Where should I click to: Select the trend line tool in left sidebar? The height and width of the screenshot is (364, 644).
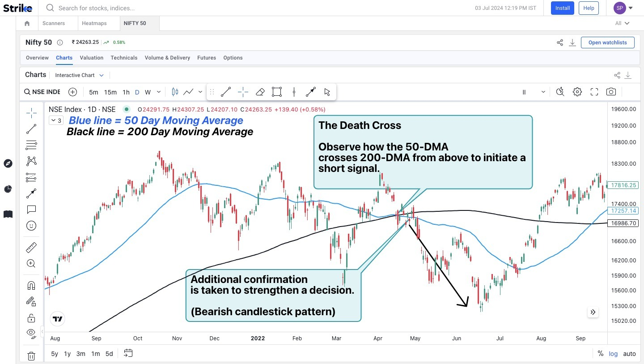pyautogui.click(x=31, y=129)
